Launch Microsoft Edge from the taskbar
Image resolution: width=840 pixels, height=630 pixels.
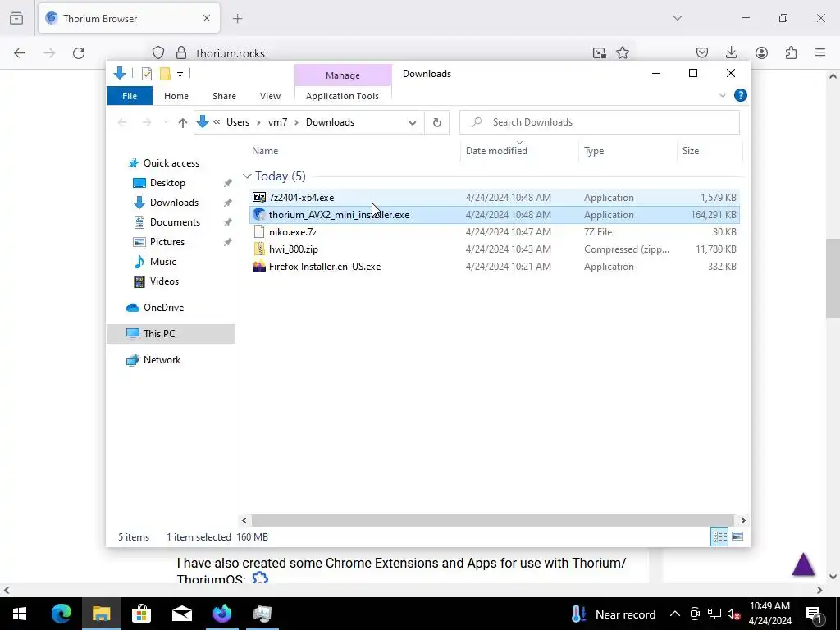(61, 614)
